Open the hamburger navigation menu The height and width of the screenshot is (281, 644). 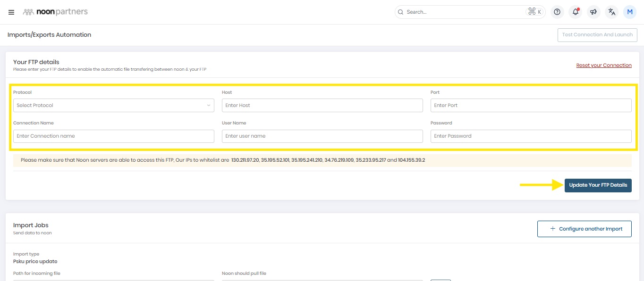click(11, 12)
